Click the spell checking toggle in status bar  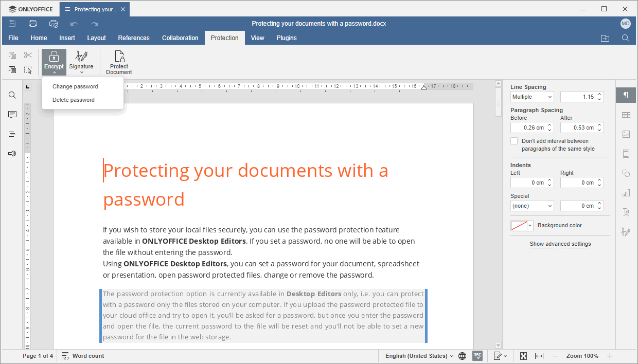[x=477, y=355]
